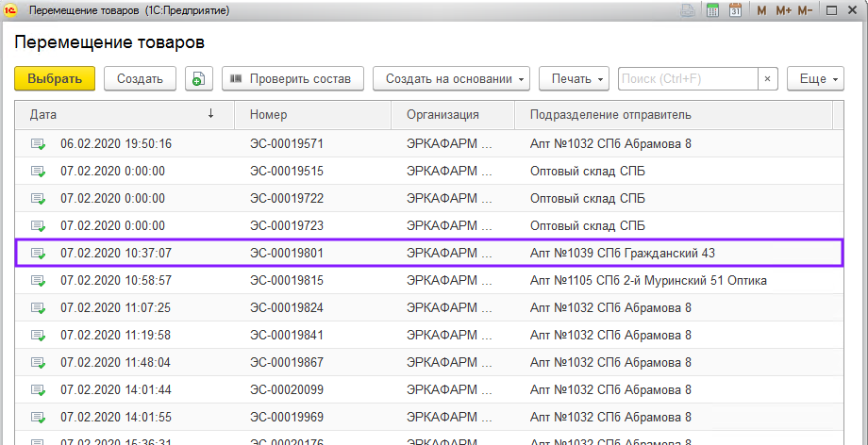This screenshot has width=868, height=445.
Task: Click the M memory button
Action: point(761,10)
